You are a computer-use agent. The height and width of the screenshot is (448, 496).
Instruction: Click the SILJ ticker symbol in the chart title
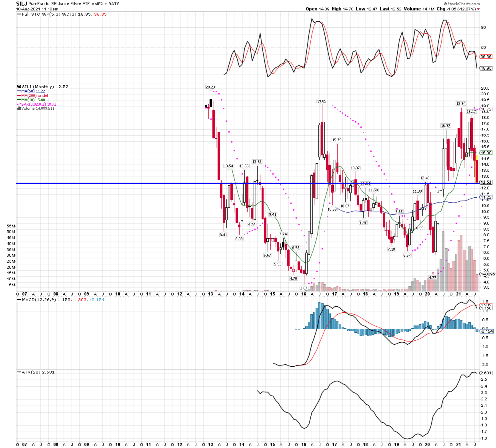22,3
